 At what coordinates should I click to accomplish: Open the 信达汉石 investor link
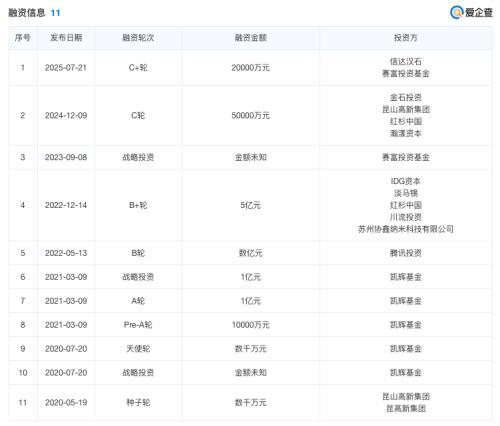click(406, 62)
